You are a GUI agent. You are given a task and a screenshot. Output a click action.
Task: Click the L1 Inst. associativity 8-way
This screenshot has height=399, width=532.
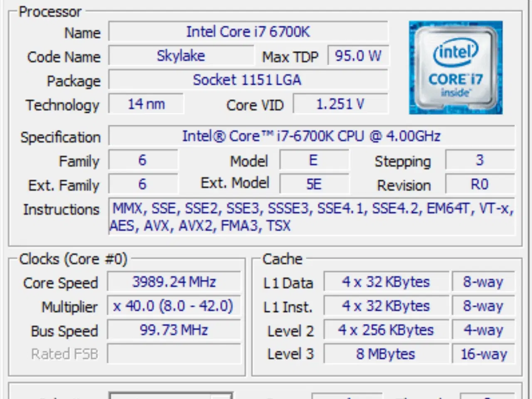[x=483, y=306]
